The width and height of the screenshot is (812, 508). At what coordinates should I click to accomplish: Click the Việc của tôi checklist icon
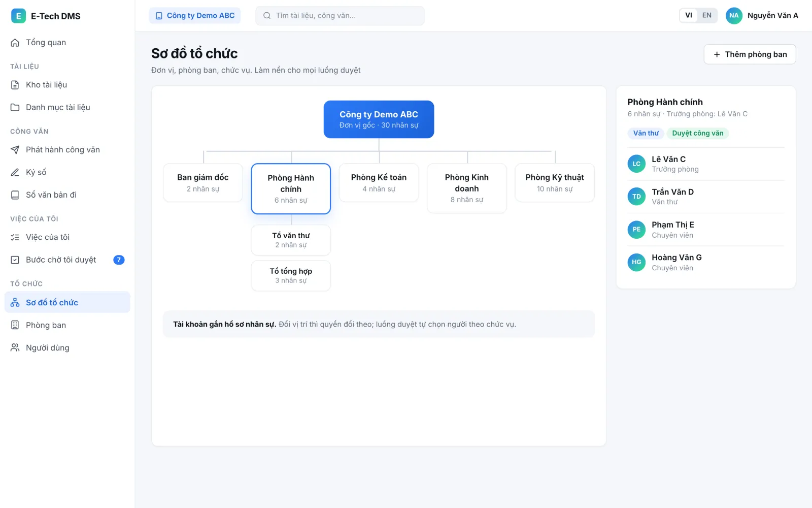(15, 237)
